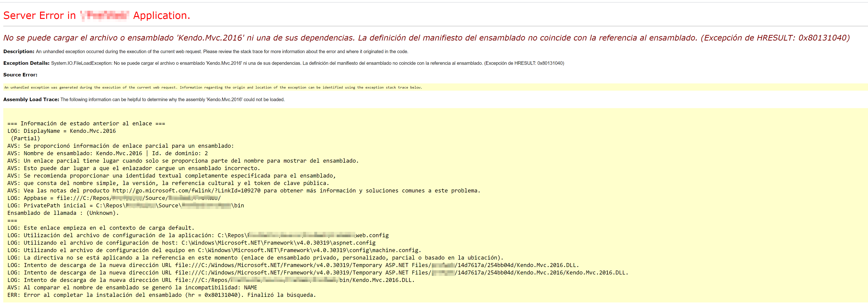Viewport: 868px width, 305px height.
Task: Select the red italic Kendo.Mvc.2016 error message
Action: click(x=427, y=38)
